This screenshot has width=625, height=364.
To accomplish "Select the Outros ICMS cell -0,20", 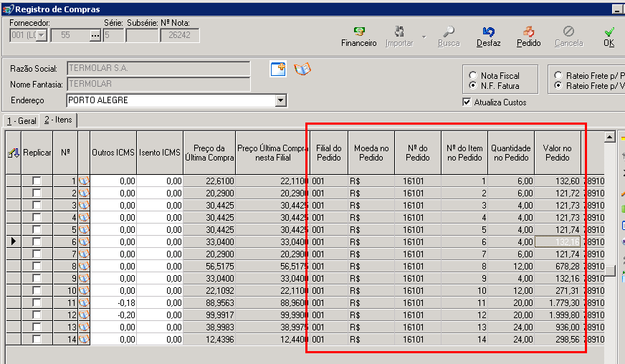I will 113,315.
